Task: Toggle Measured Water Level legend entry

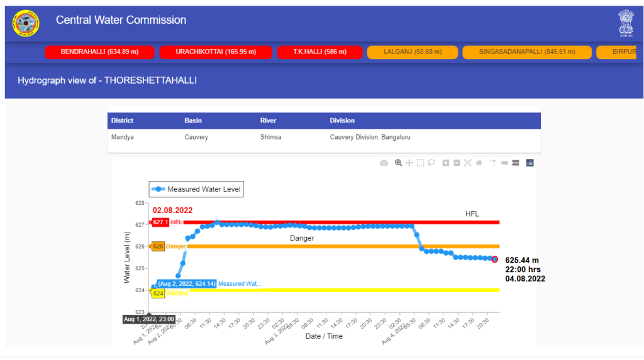Action: pyautogui.click(x=196, y=188)
